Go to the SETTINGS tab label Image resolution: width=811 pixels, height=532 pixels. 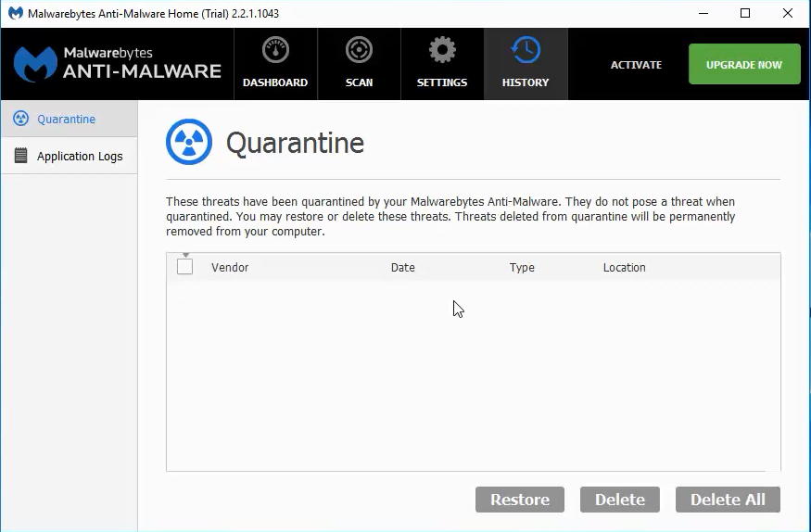point(442,82)
